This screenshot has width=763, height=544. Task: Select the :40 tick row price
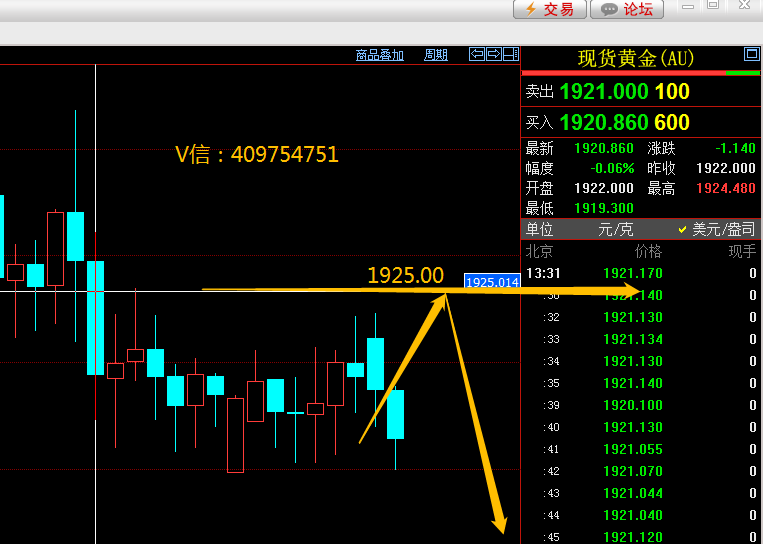point(633,427)
